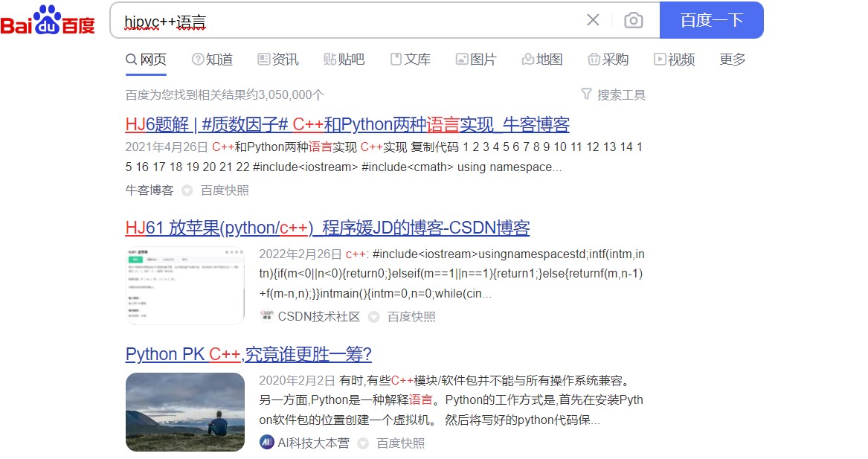Open image search via camera icon
868x459 pixels.
[633, 21]
